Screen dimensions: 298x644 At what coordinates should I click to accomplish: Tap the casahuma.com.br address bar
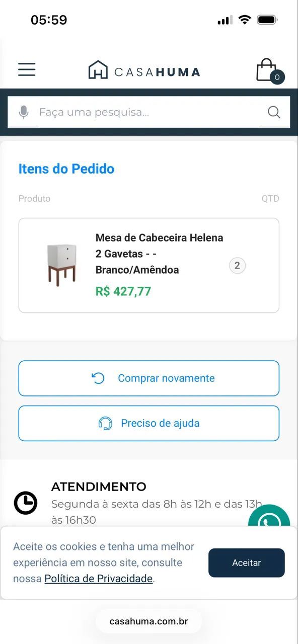pyautogui.click(x=148, y=621)
